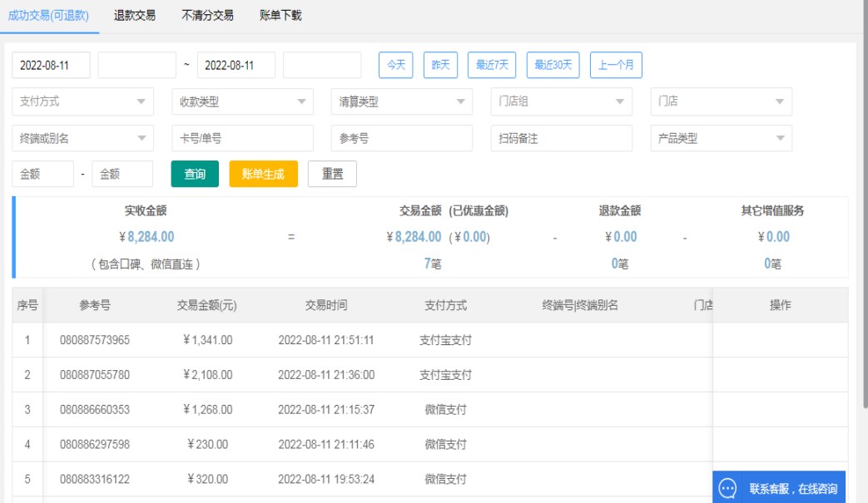This screenshot has height=503, width=868.
Task: Focus the 扫码备注 text field
Action: pyautogui.click(x=561, y=138)
